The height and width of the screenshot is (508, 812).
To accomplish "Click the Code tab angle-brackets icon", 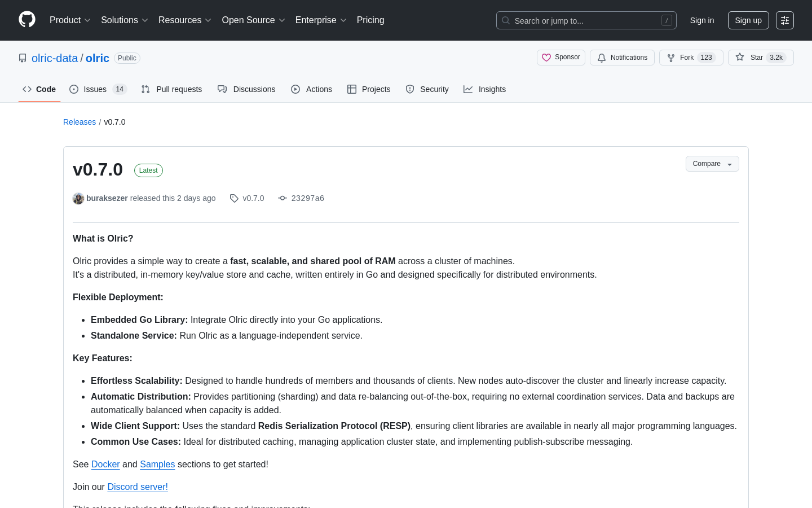I will (27, 89).
